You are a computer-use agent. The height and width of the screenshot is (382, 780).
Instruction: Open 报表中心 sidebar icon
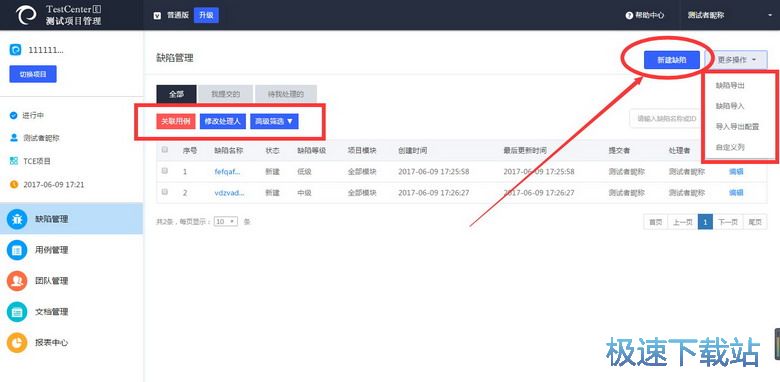coord(17,343)
